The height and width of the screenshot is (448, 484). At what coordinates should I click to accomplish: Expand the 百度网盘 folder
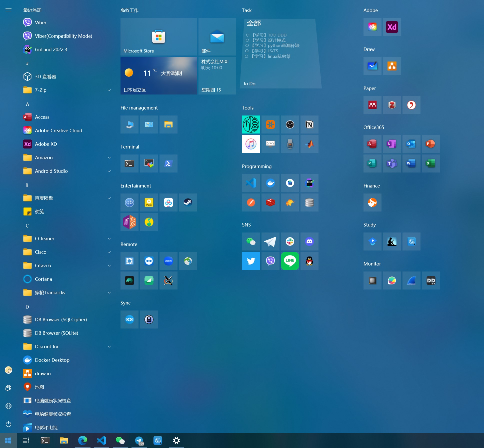[x=109, y=198]
